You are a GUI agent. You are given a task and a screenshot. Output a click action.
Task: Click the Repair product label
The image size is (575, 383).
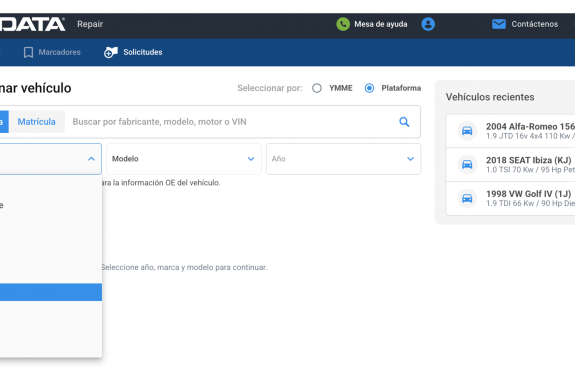(x=90, y=24)
